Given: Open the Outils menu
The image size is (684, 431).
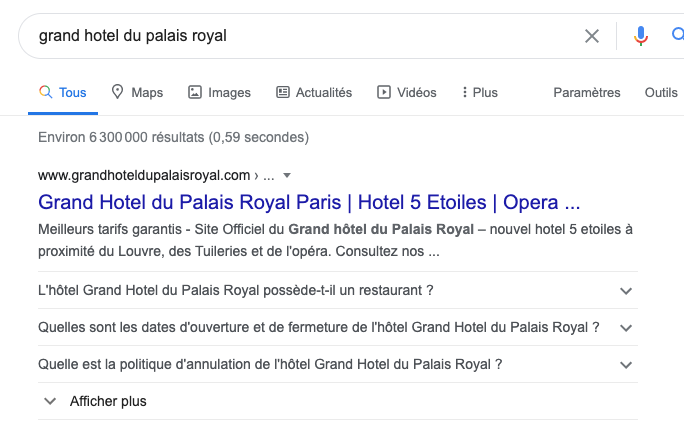Looking at the screenshot, I should pyautogui.click(x=661, y=92).
